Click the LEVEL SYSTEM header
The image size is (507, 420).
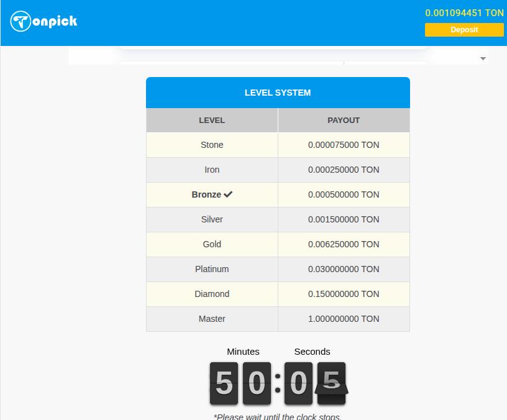click(278, 93)
